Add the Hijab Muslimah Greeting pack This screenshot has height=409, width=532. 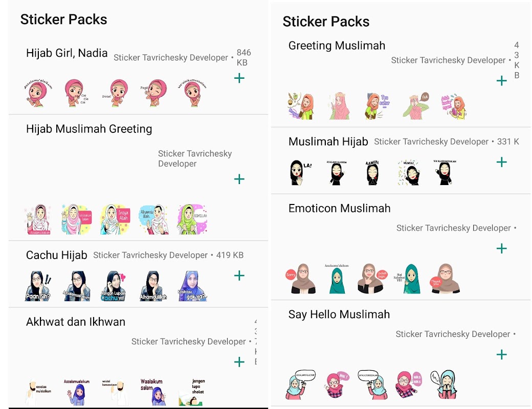coord(239,179)
